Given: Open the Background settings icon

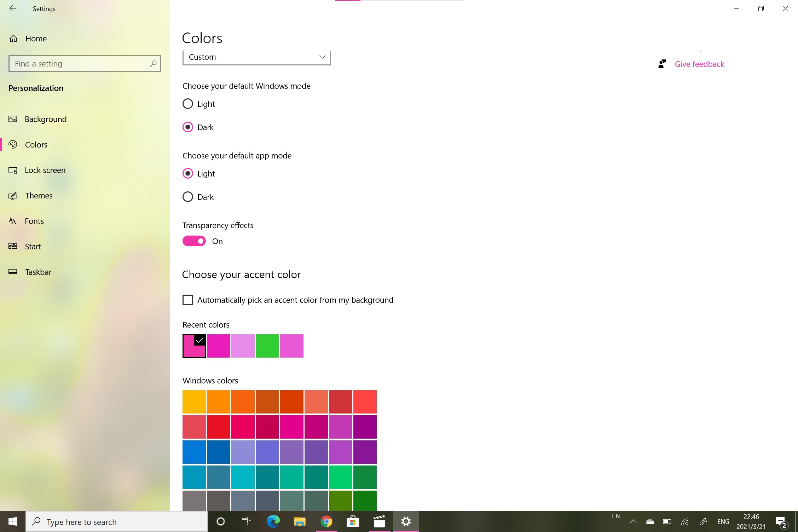Looking at the screenshot, I should click(13, 119).
